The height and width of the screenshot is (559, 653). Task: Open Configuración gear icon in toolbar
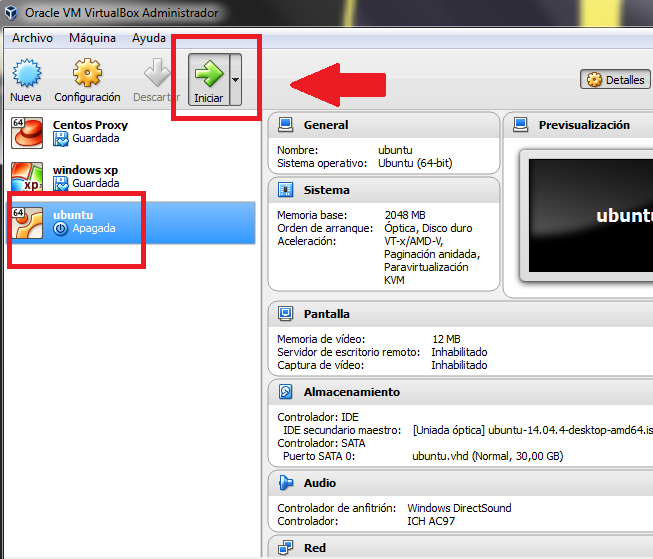87,72
